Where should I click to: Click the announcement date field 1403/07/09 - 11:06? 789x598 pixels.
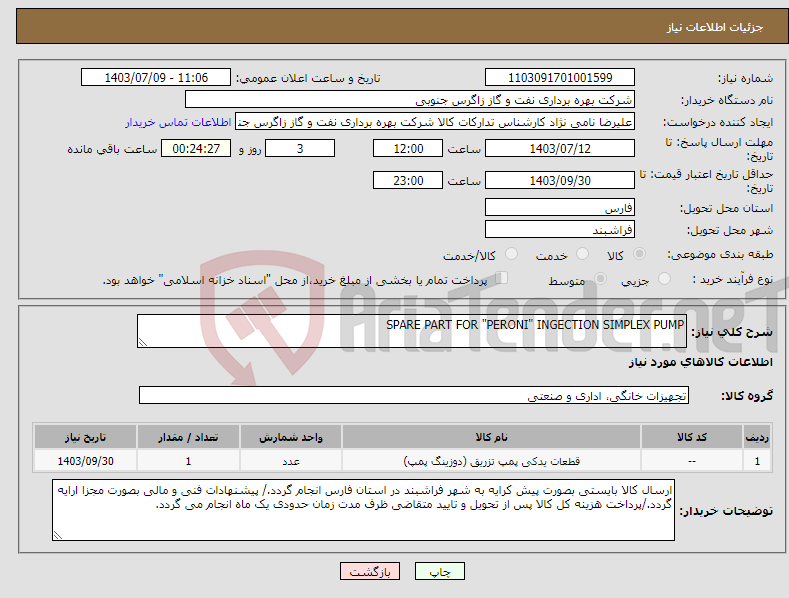pos(156,78)
